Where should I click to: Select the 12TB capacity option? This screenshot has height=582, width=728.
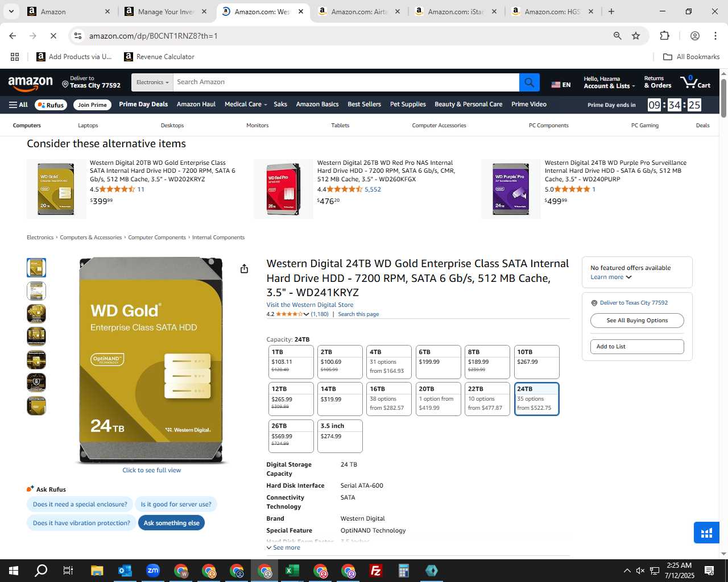tap(291, 398)
